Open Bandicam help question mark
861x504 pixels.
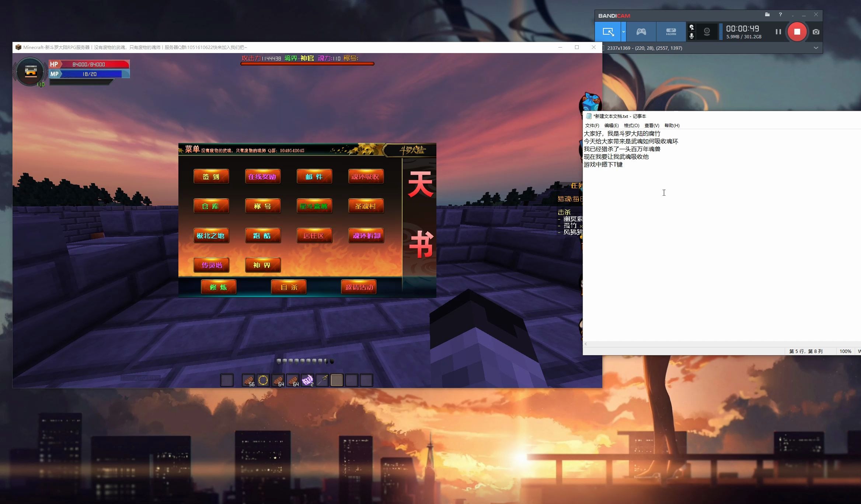click(780, 15)
